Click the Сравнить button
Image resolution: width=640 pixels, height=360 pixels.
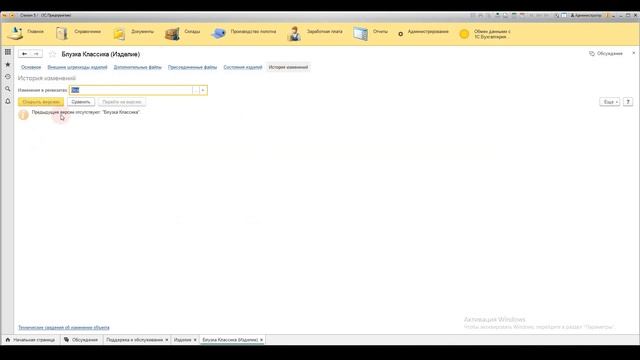[x=81, y=102]
